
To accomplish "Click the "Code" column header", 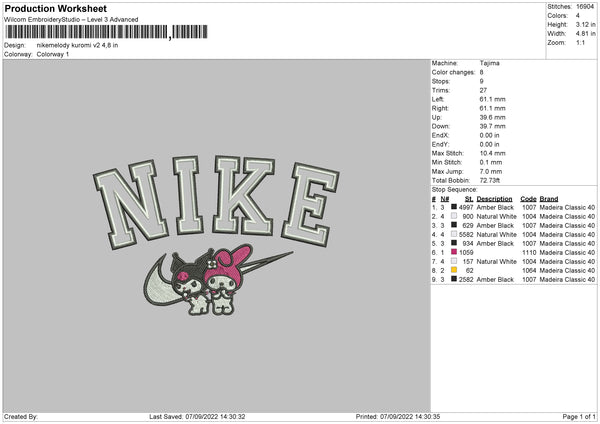I will (x=528, y=199).
